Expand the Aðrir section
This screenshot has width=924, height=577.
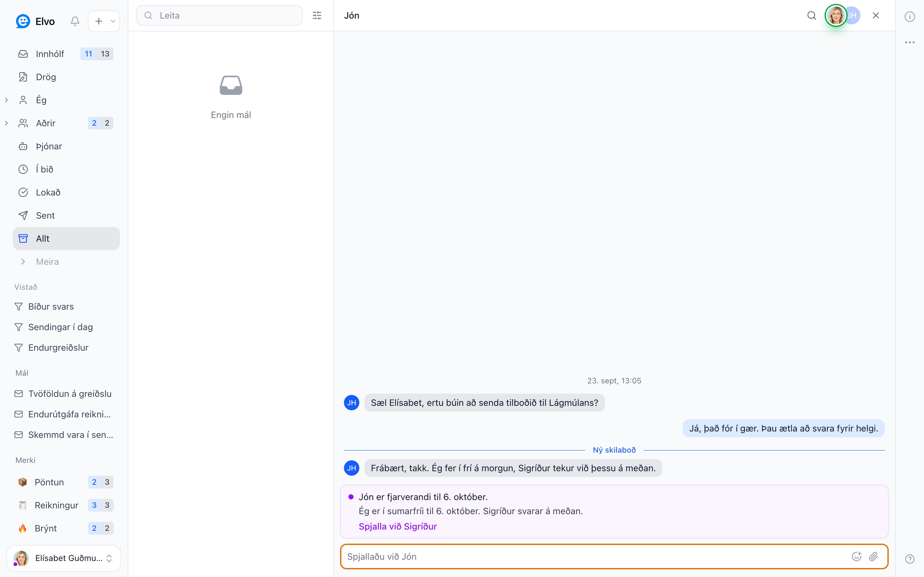(x=6, y=123)
